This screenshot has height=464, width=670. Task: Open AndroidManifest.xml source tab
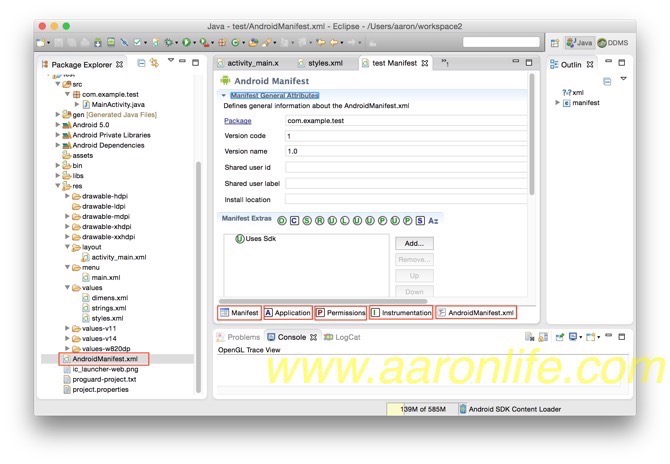tap(476, 313)
